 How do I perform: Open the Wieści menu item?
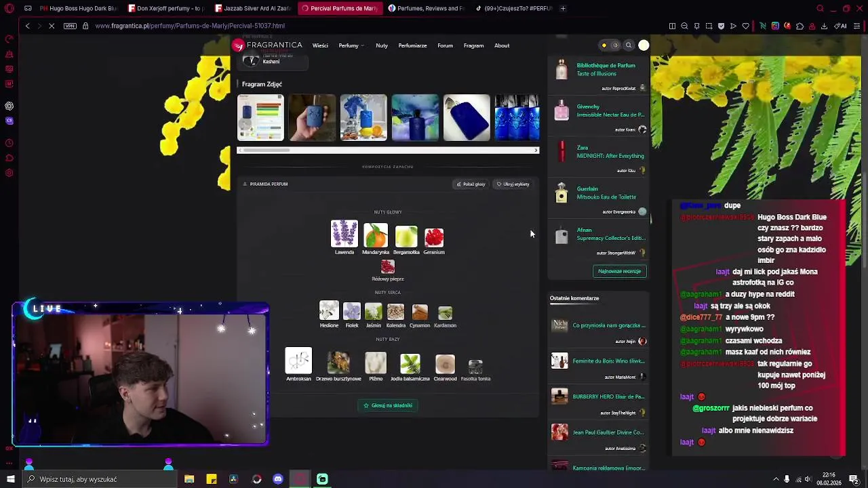click(x=320, y=45)
